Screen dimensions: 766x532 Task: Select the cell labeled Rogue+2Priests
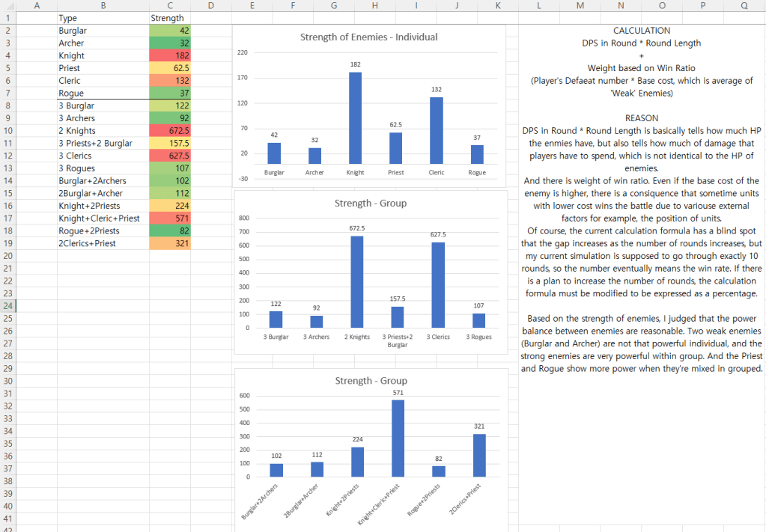103,230
